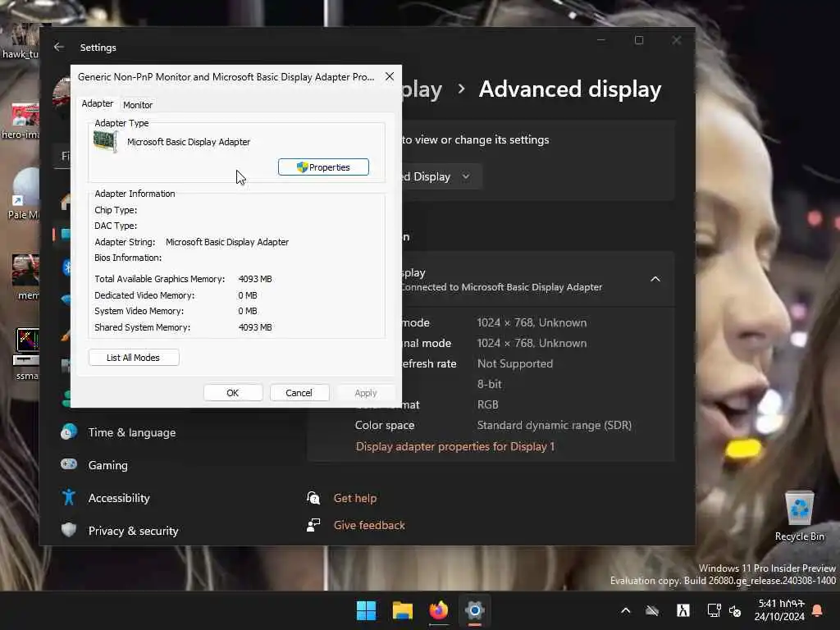The height and width of the screenshot is (630, 840).
Task: Open Firefox from taskbar
Action: [x=438, y=610]
